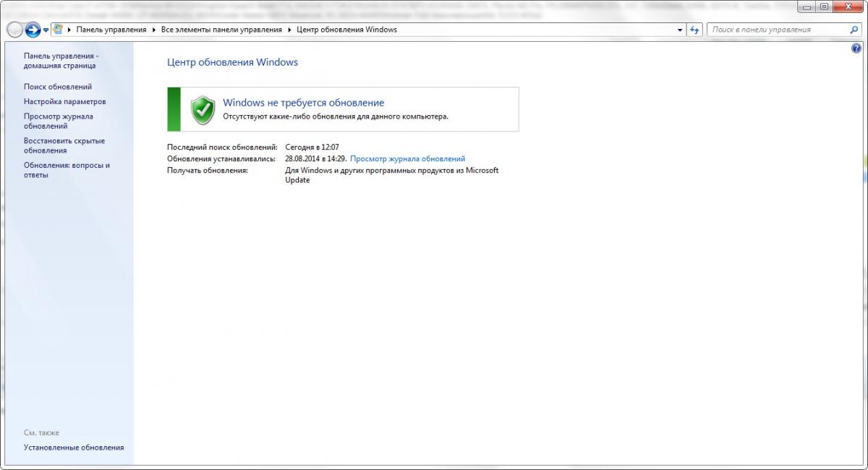Click the green shield checkmark status icon

[x=203, y=109]
